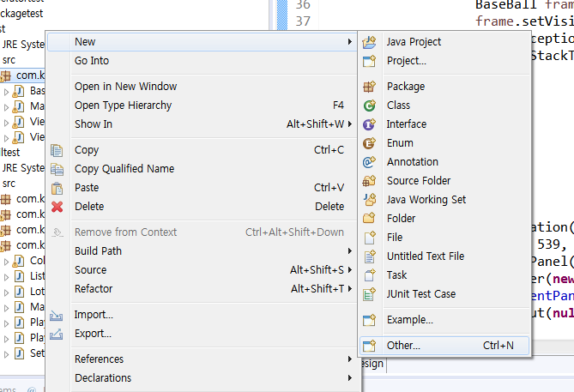Viewport: 574px width, 392px height.
Task: Click the Copy Qualified Name icon
Action: [57, 169]
